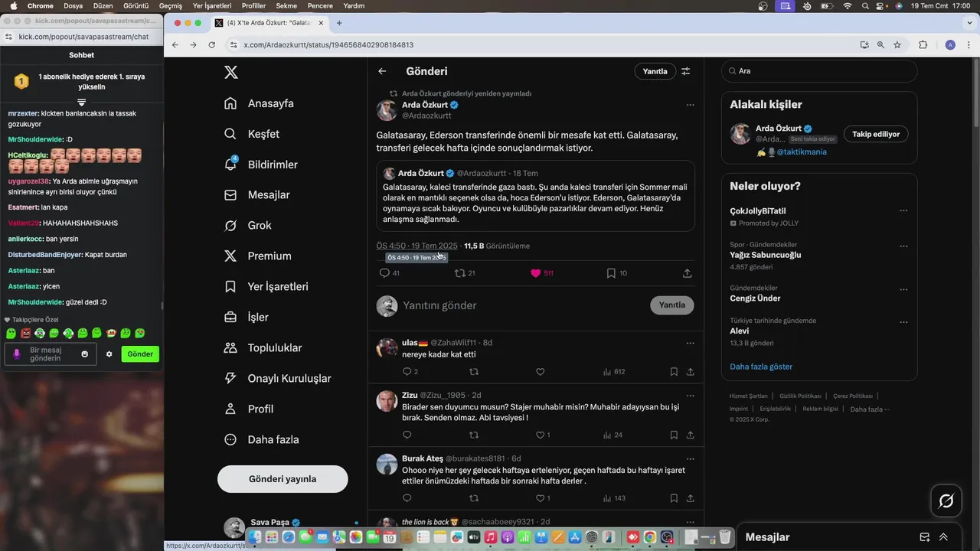Click Takip ediliyor button
Viewport: 980px width, 551px height.
coord(876,134)
